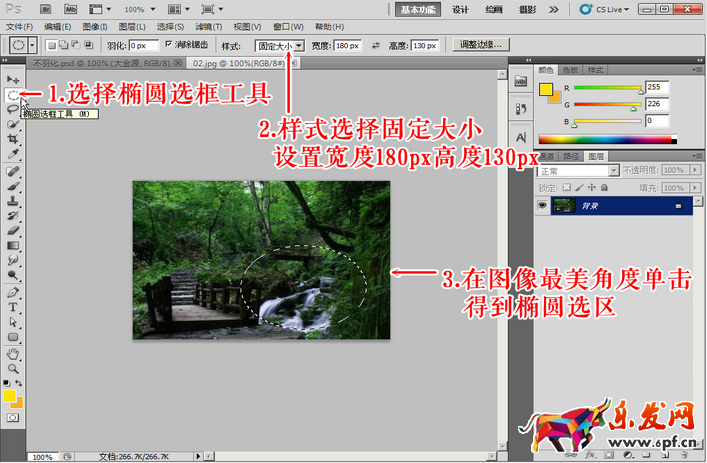Select the Hand tool

point(13,354)
